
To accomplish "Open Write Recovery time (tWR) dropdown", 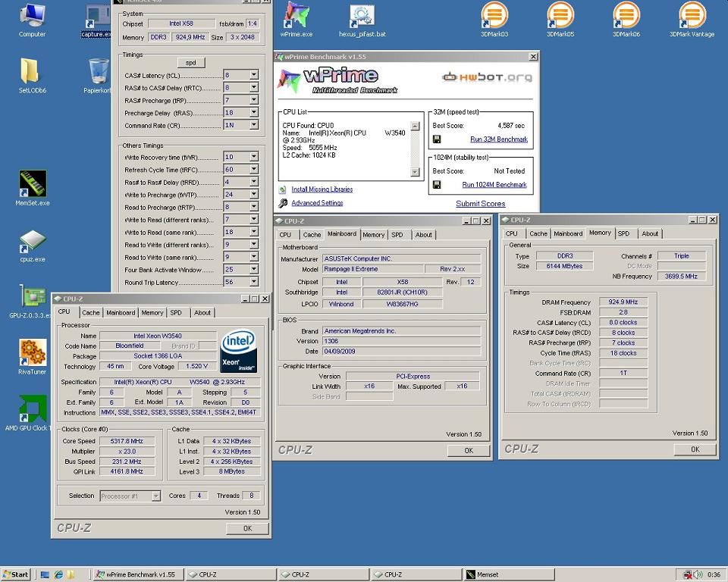I will [x=254, y=157].
